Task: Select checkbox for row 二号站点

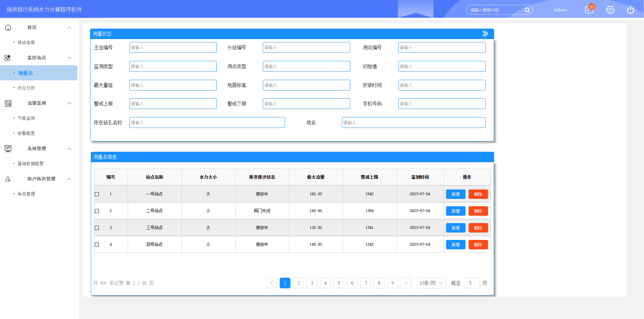Action: [97, 211]
